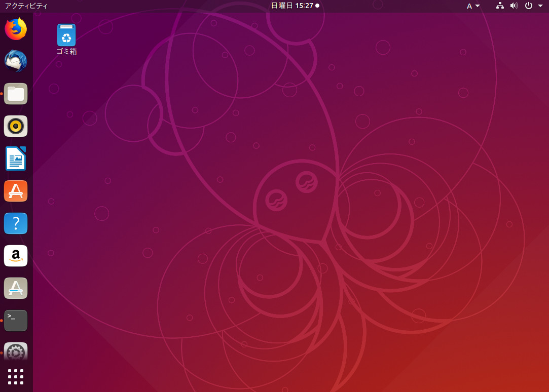549x392 pixels.
Task: Click the volume speaker icon
Action: coord(514,6)
